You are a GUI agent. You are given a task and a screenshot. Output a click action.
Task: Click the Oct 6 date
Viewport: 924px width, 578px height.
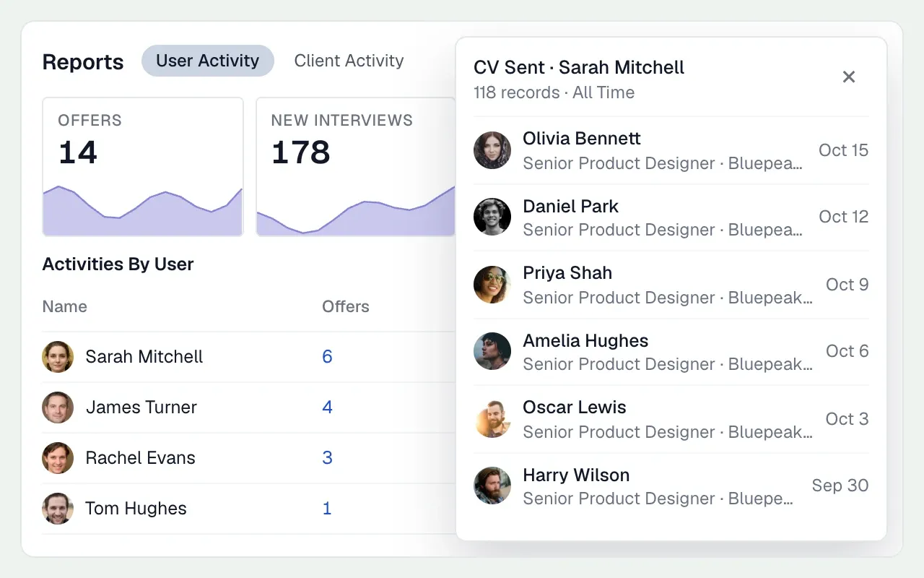[x=847, y=351]
